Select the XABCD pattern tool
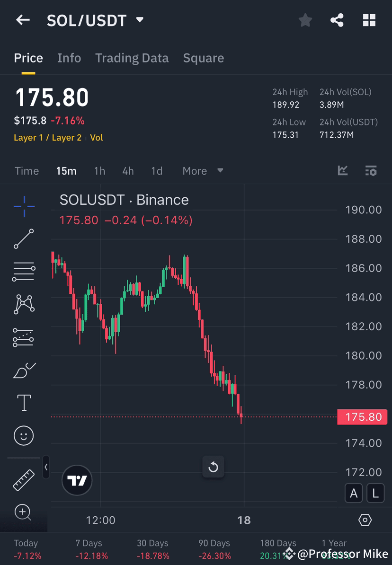This screenshot has height=565, width=392. (x=24, y=304)
